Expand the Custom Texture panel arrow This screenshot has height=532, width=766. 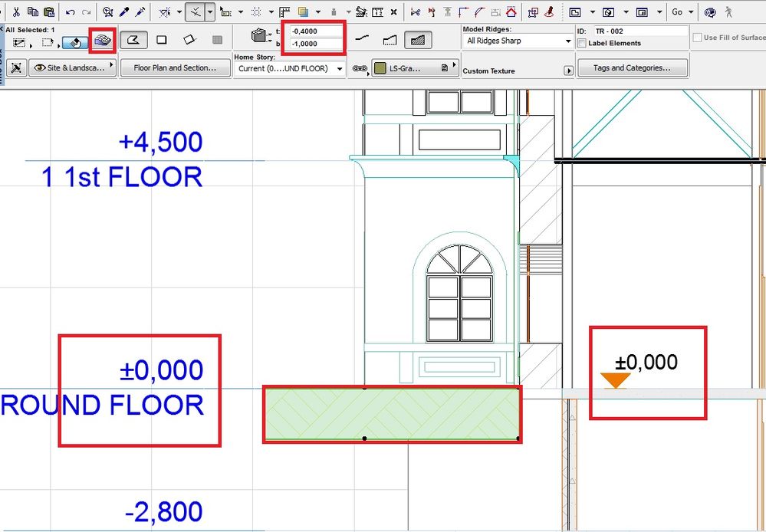tap(567, 70)
